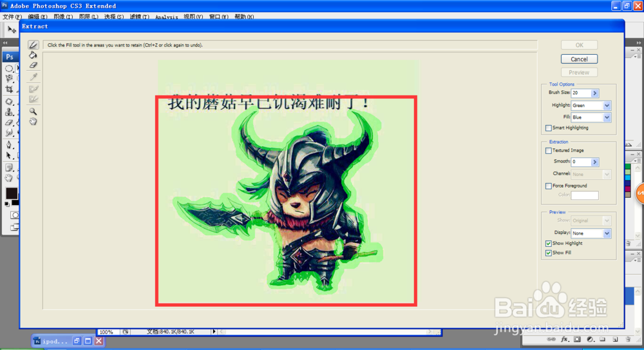
Task: Open the 滤镜 (Filter) menu
Action: coord(139,17)
